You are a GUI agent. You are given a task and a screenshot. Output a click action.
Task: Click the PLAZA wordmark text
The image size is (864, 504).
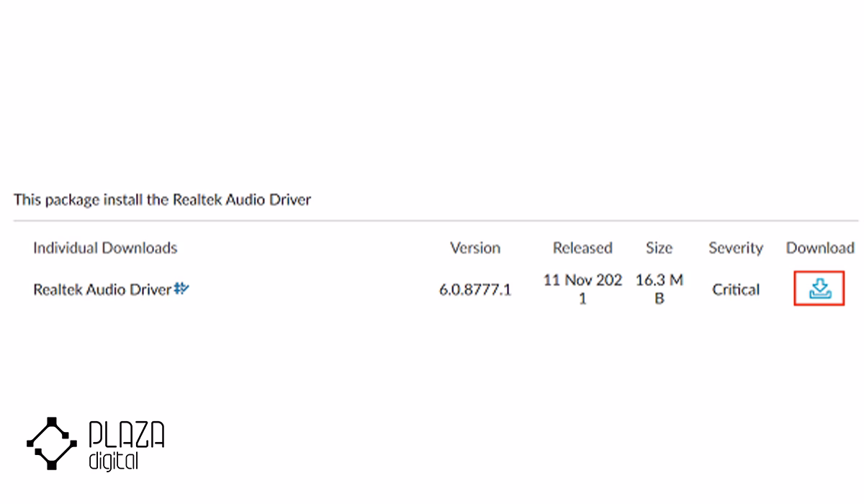point(127,436)
